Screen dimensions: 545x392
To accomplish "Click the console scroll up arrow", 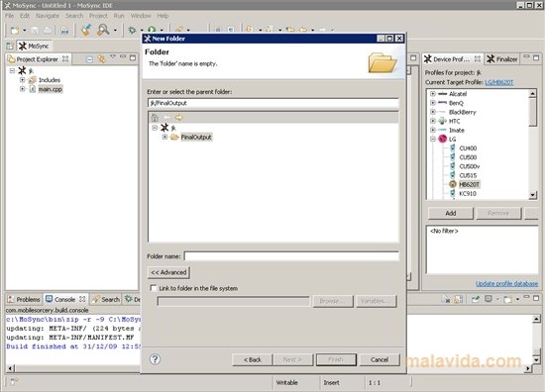I will (536, 319).
